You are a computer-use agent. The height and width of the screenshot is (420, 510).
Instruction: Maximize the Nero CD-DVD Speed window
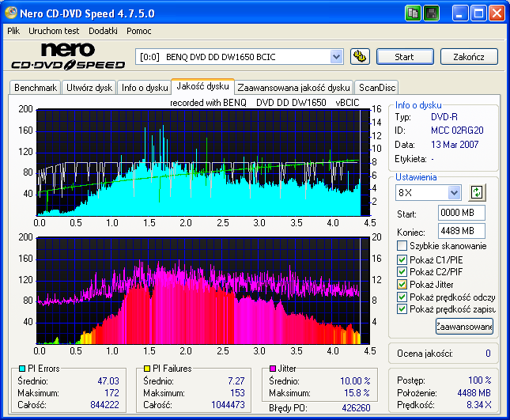tap(478, 13)
